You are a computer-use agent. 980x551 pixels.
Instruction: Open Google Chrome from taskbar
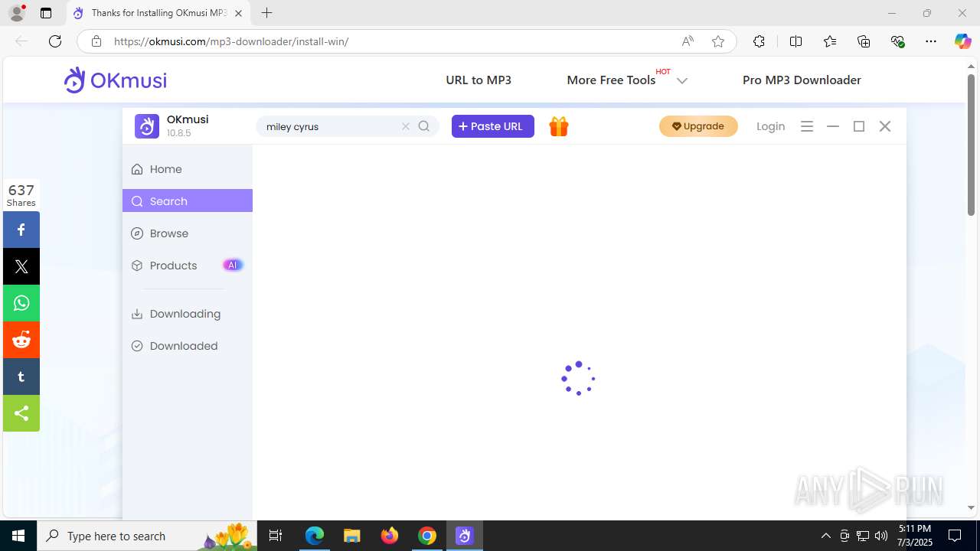pyautogui.click(x=427, y=536)
